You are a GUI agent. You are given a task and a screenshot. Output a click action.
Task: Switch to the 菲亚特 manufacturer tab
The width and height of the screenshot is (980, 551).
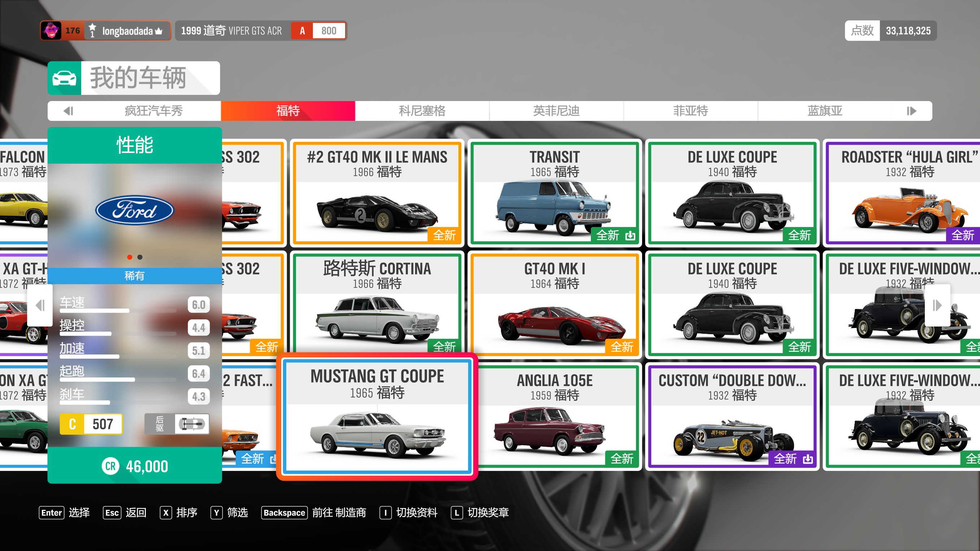coord(691,111)
